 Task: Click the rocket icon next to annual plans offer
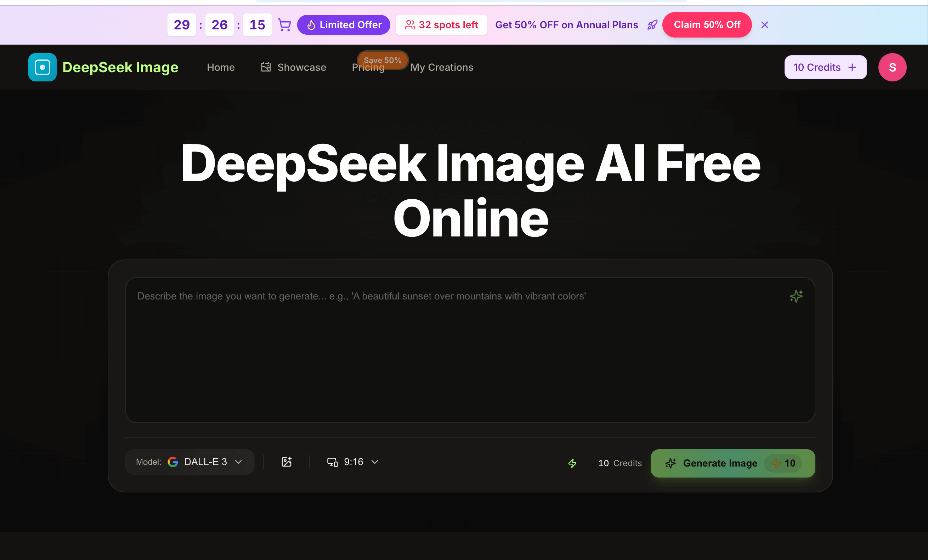tap(652, 25)
